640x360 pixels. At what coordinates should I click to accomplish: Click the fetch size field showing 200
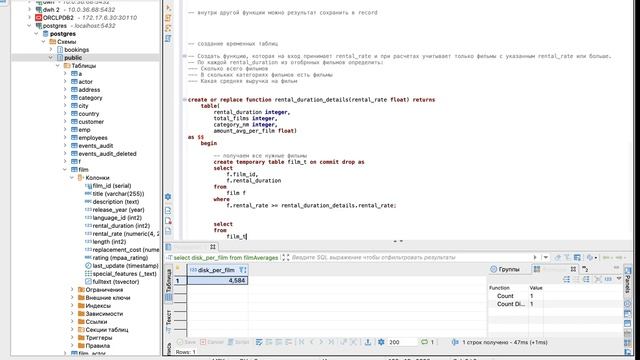click(402, 342)
